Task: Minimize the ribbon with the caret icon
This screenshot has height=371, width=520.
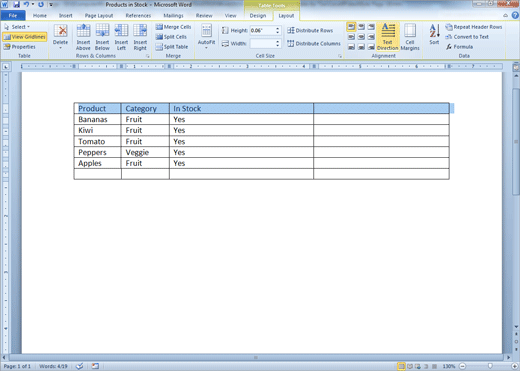Action: point(505,15)
